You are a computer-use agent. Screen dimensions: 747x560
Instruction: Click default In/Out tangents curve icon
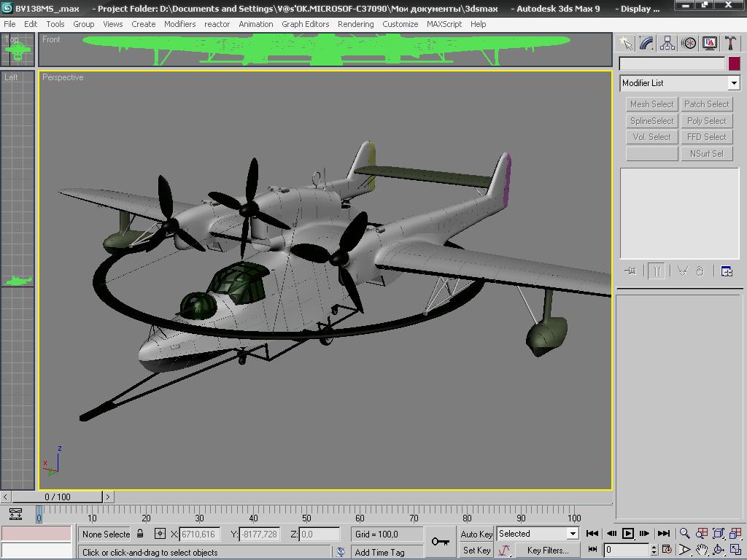[505, 551]
